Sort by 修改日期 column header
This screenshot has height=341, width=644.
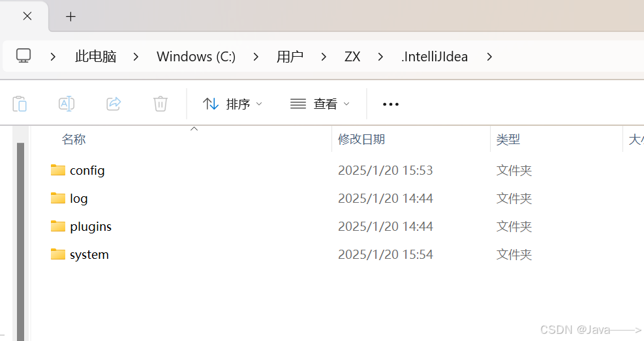pyautogui.click(x=361, y=139)
